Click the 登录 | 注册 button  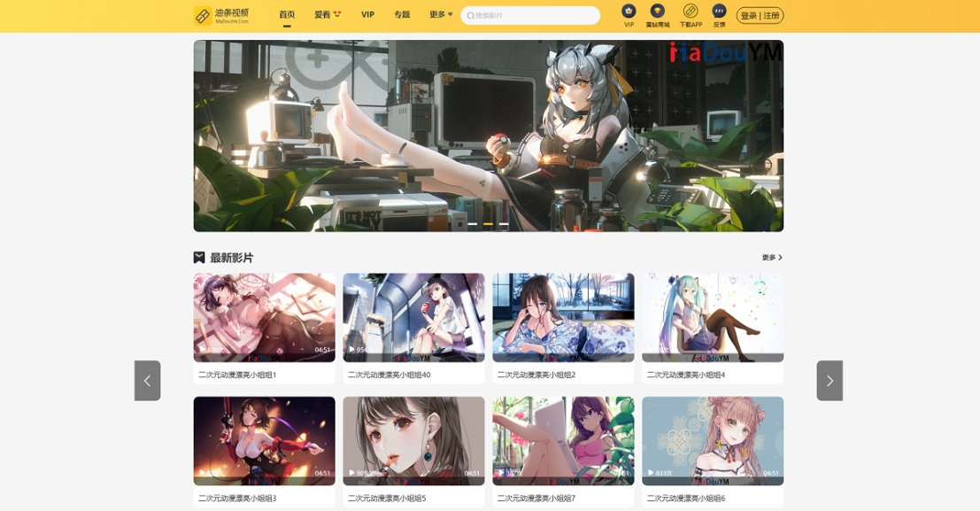coord(760,16)
